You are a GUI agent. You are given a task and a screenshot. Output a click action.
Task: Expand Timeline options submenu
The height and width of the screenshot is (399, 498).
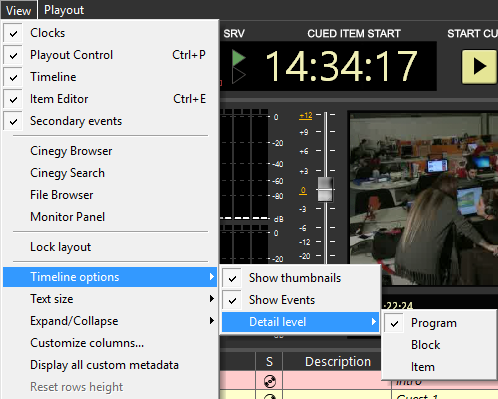[x=110, y=277]
